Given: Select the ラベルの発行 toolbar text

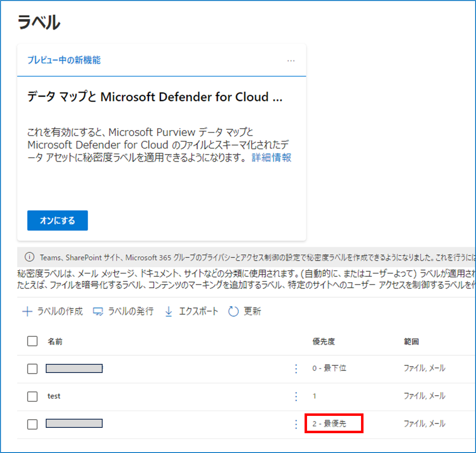Looking at the screenshot, I should click(x=131, y=311).
